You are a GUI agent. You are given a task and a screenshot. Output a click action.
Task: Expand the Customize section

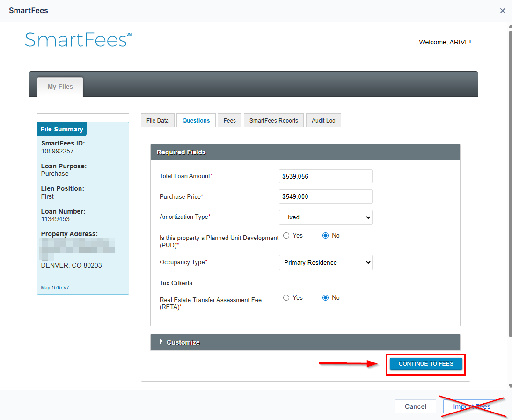(305, 342)
